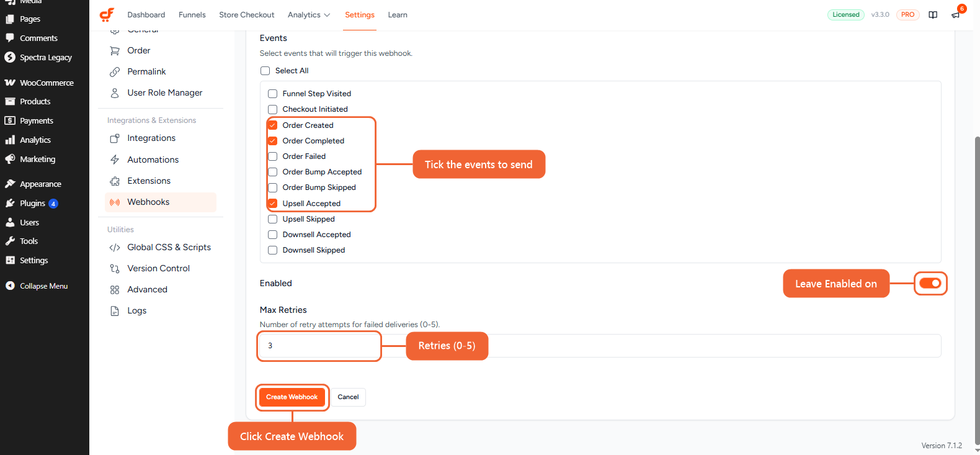Click the PRO badge in the header

pos(907,15)
